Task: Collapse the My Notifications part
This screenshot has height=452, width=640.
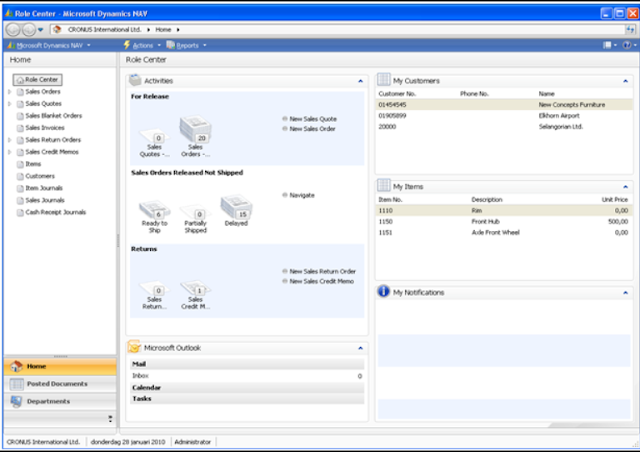Action: 625,293
